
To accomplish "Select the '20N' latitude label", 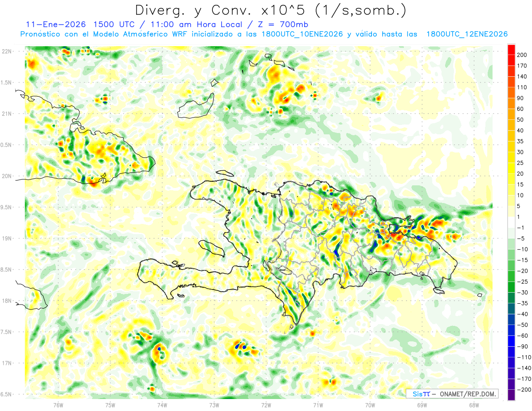I will pos(7,176).
